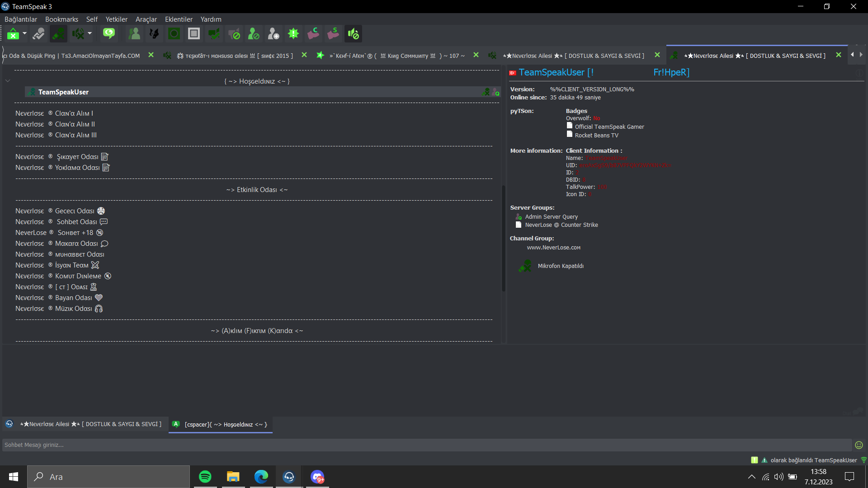
Task: Click the disconnect-from-server toolbar icon
Action: 38,34
